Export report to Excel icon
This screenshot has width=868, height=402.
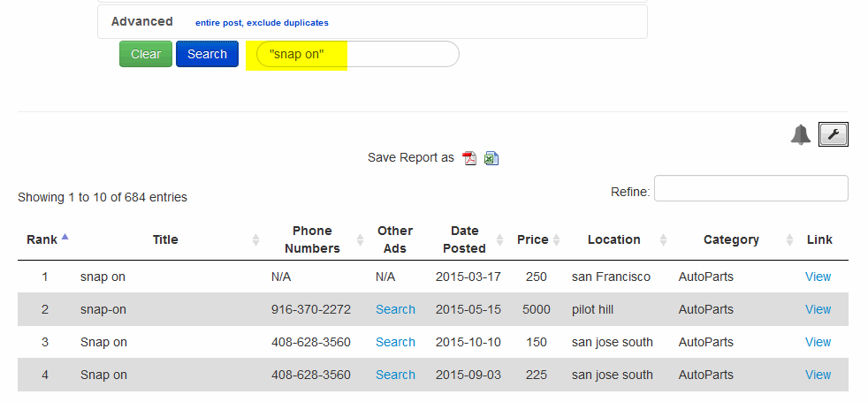491,158
